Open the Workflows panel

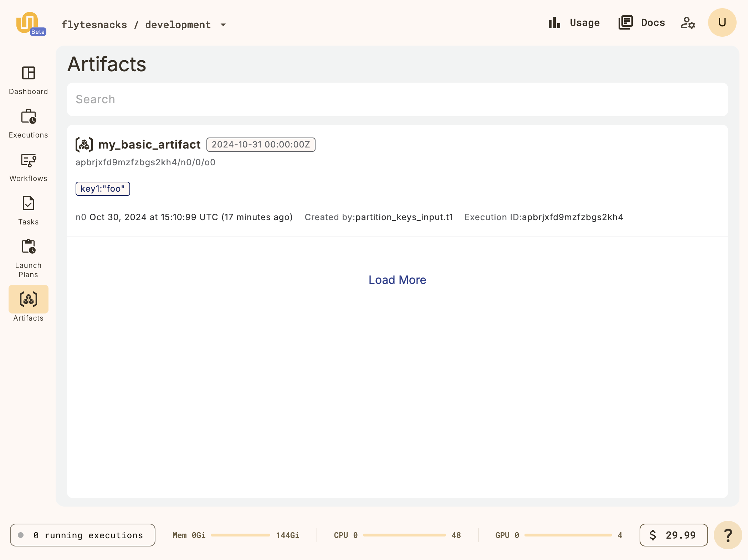point(28,166)
